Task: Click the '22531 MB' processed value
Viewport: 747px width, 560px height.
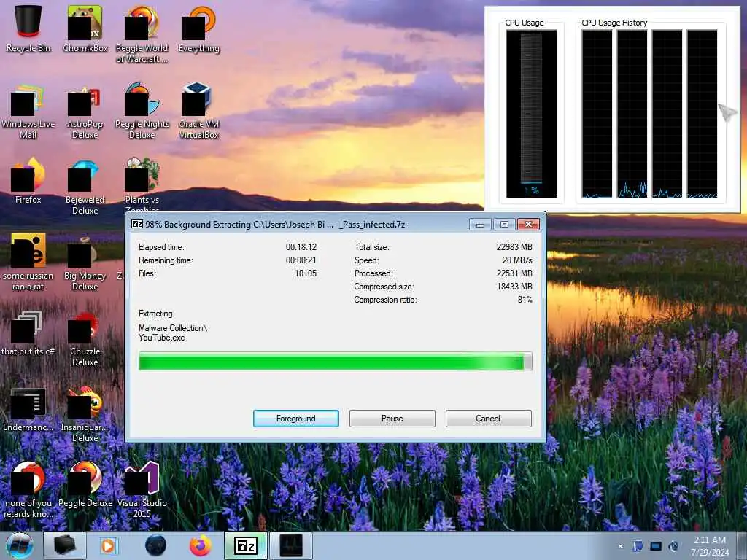Action: coord(514,273)
